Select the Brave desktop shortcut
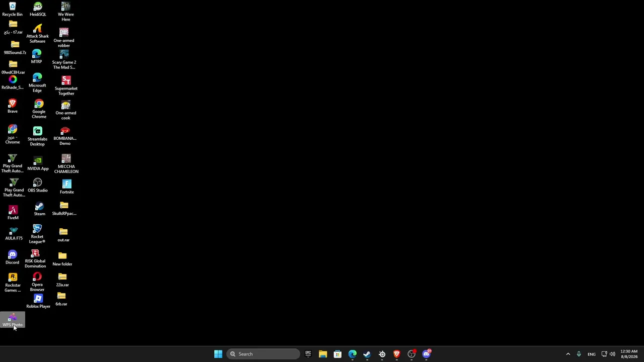This screenshot has height=362, width=644. (x=13, y=106)
